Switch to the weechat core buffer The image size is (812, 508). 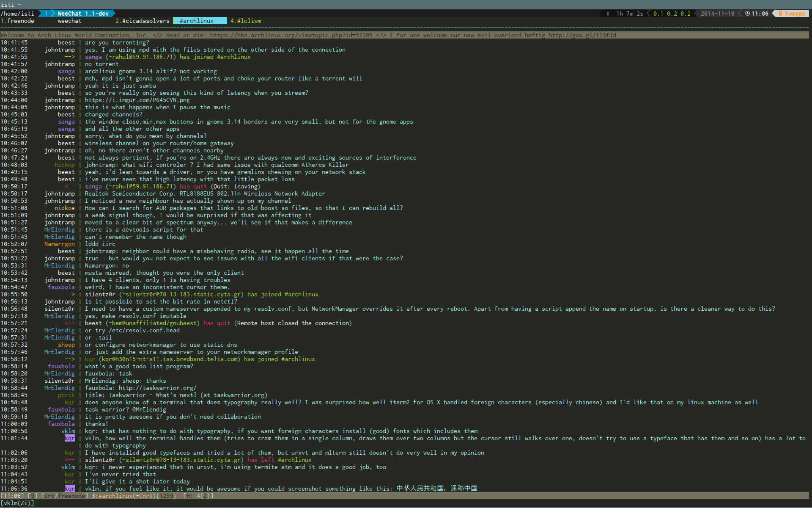(70, 21)
